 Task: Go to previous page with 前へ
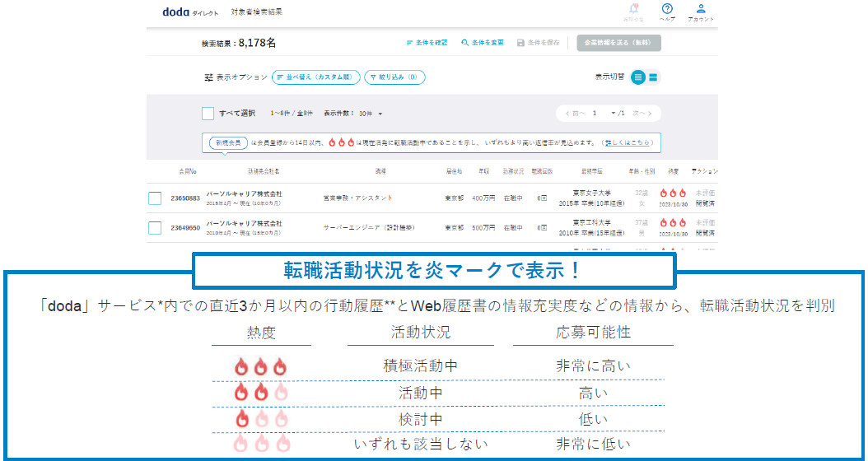pos(575,114)
